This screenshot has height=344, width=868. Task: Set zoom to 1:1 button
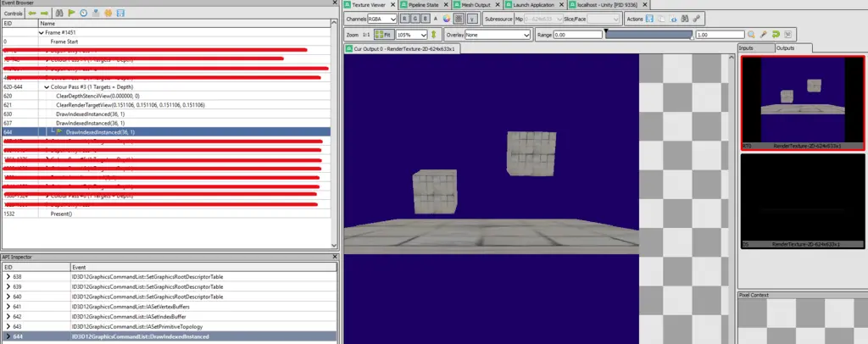(x=365, y=35)
